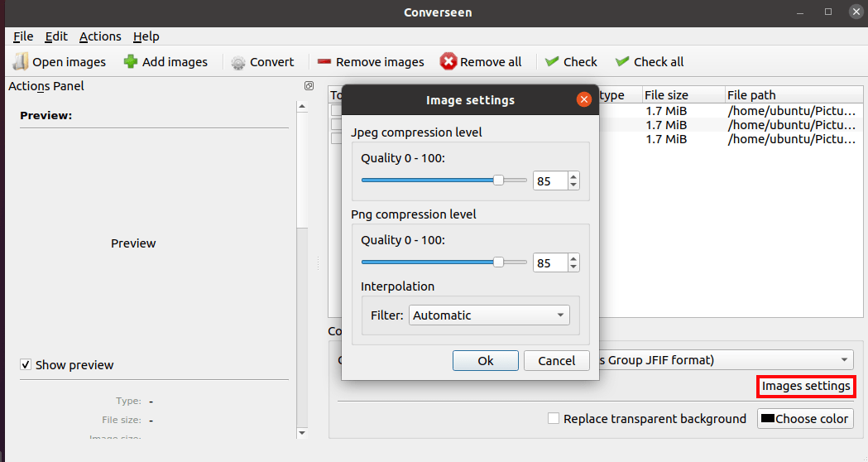Close the Image settings dialog
Image resolution: width=868 pixels, height=462 pixels.
(583, 99)
